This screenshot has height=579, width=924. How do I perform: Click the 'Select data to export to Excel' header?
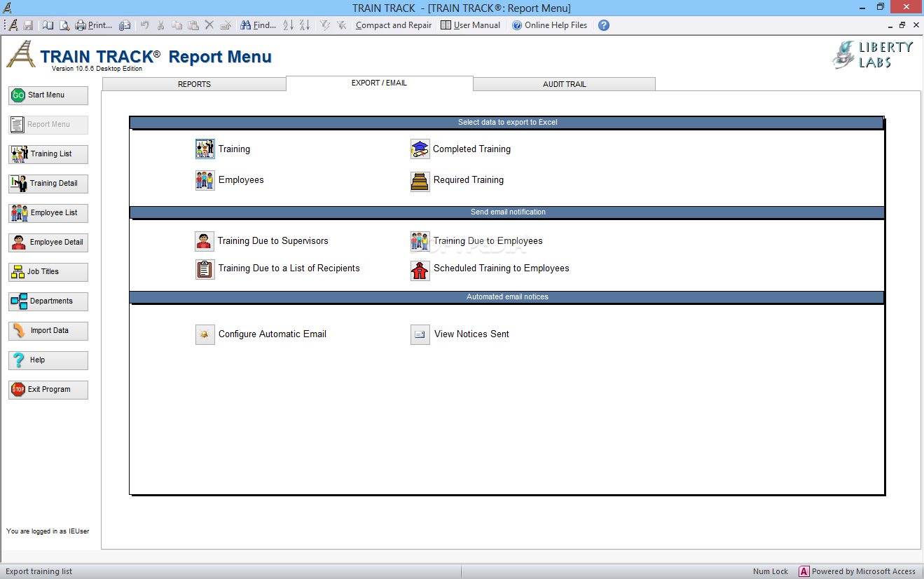tap(507, 123)
